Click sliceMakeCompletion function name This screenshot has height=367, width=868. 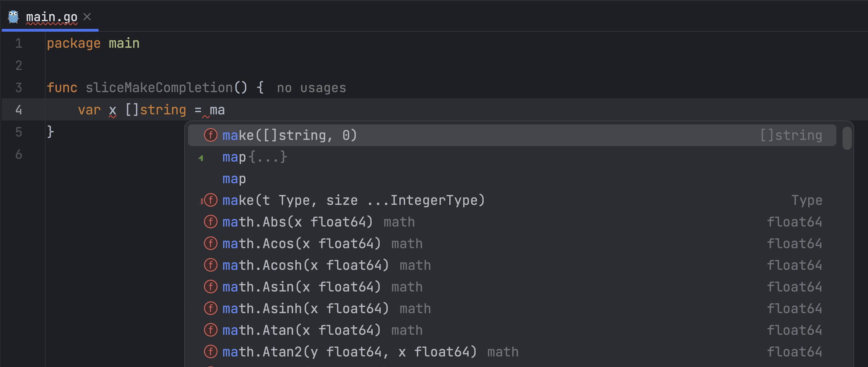[x=159, y=88]
